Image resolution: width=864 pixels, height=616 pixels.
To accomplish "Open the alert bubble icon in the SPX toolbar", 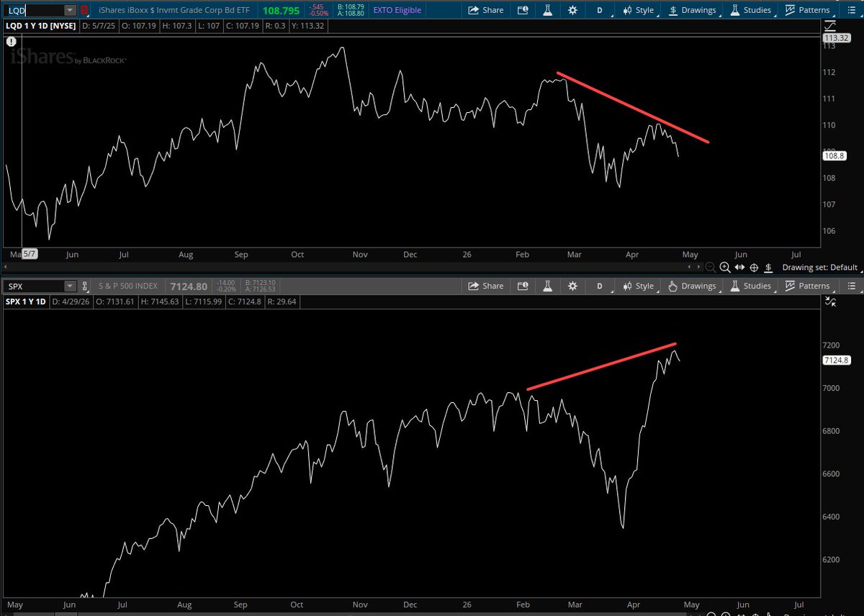I will [522, 286].
